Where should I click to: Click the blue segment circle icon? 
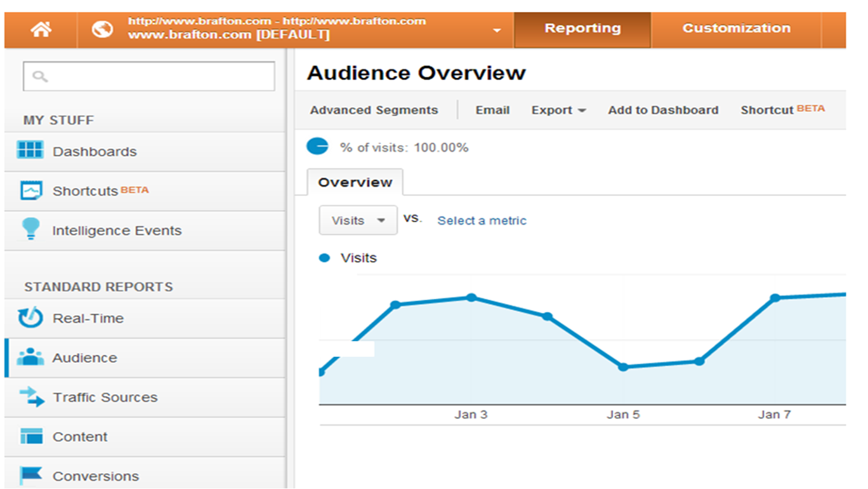tap(317, 146)
